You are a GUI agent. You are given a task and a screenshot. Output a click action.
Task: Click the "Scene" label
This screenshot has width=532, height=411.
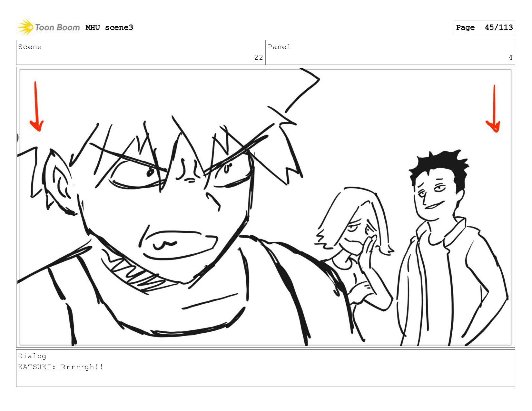click(x=30, y=47)
